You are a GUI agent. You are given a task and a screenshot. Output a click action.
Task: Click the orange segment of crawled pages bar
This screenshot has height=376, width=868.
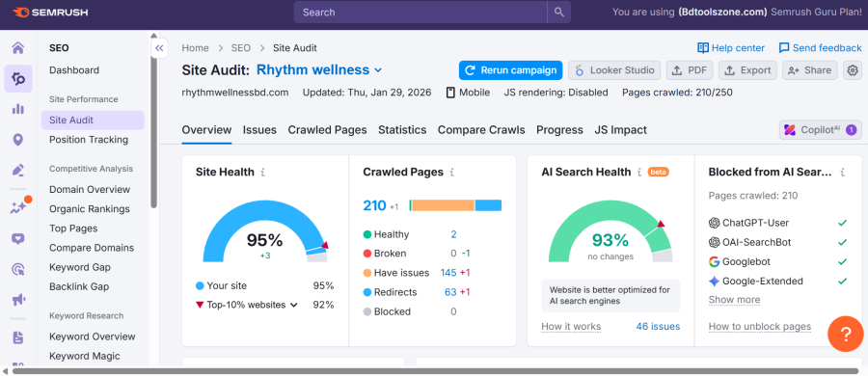click(443, 205)
